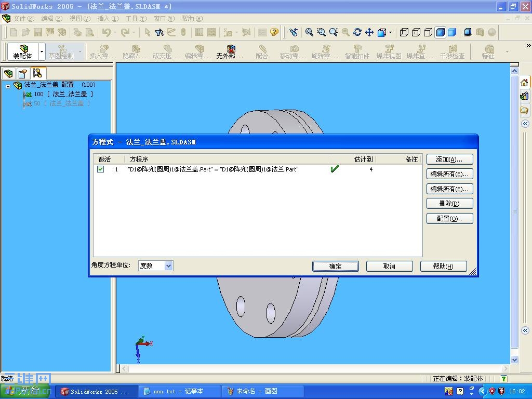532x399 pixels.
Task: Click the lower double-chevron on right edge
Action: pos(525,330)
